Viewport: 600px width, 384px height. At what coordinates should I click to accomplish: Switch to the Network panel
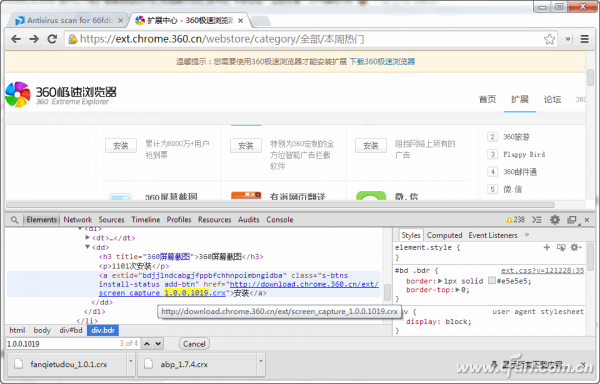78,220
